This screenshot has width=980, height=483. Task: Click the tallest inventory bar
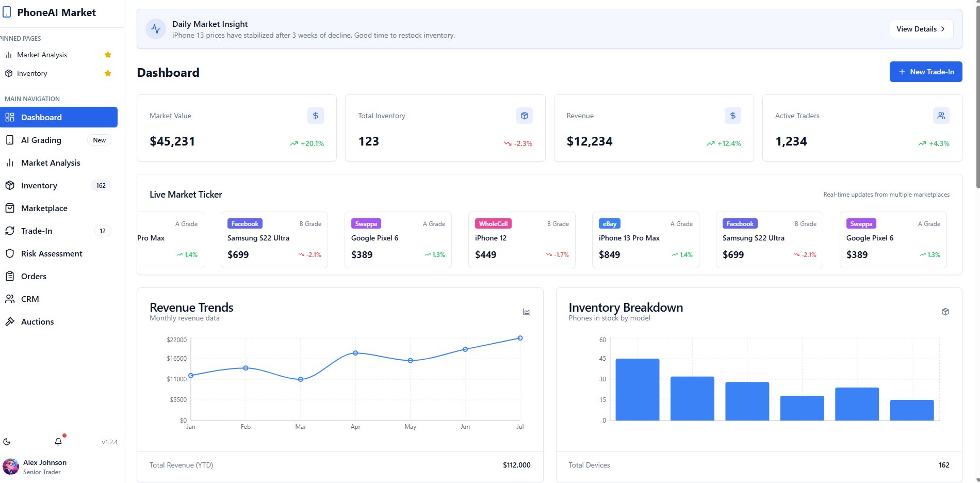pyautogui.click(x=638, y=390)
